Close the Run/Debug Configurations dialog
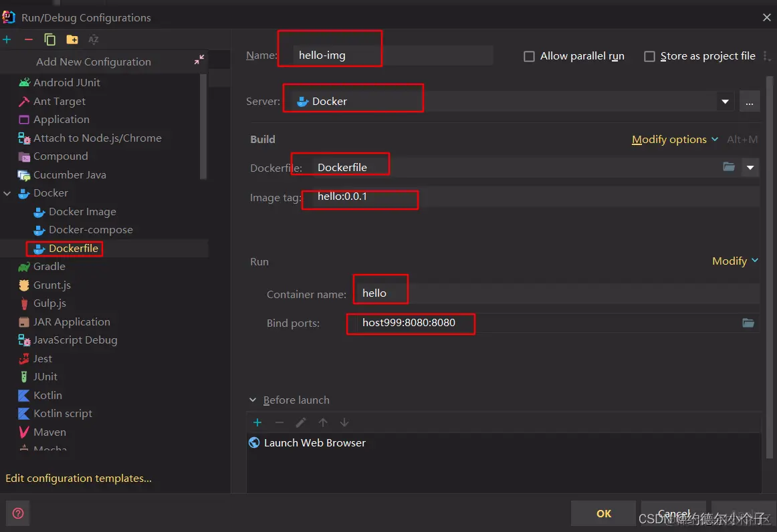The width and height of the screenshot is (777, 532). (x=766, y=17)
